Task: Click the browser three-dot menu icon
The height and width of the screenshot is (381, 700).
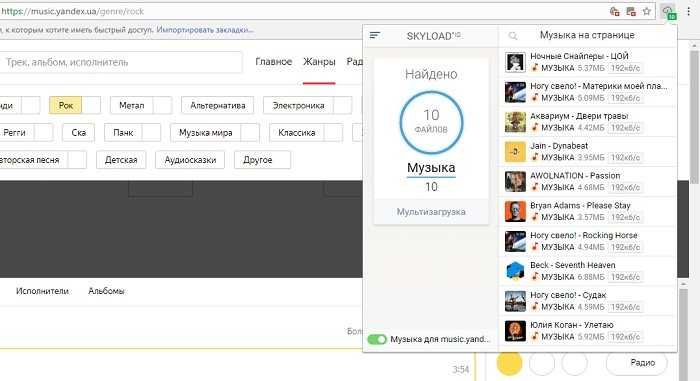Action: click(688, 12)
